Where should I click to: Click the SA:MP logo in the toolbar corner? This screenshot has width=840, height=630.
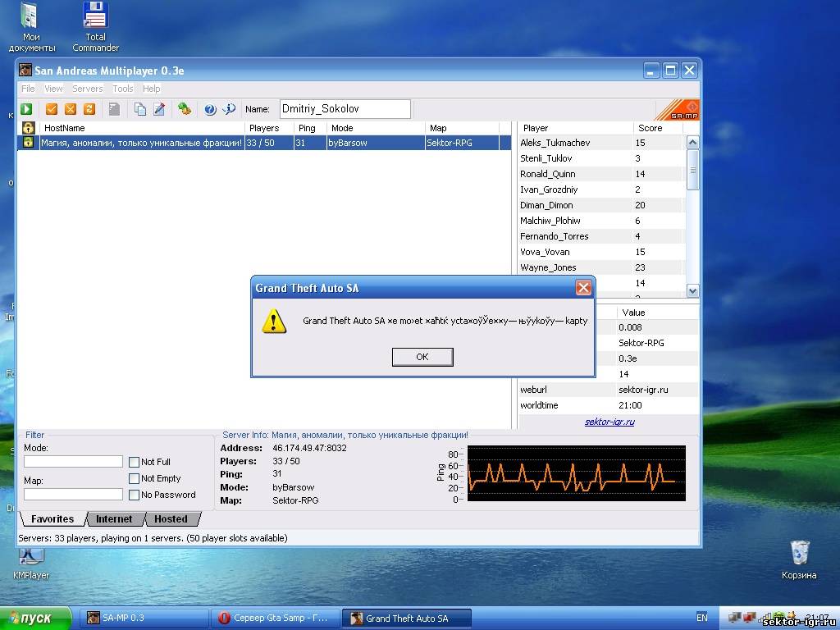coord(678,110)
